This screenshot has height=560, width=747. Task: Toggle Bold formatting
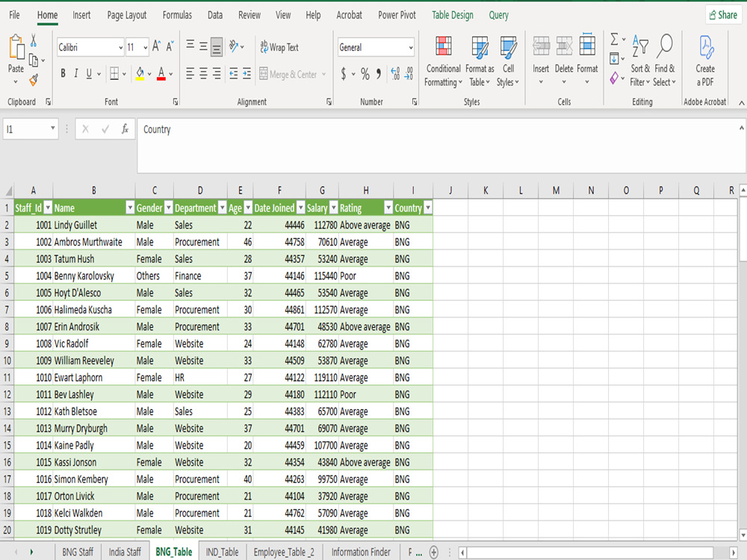click(x=63, y=73)
